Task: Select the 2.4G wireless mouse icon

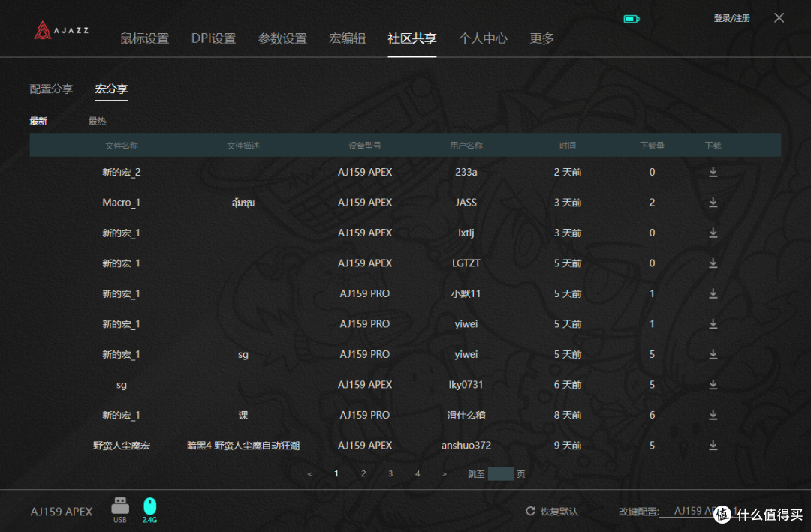Action: [x=149, y=510]
